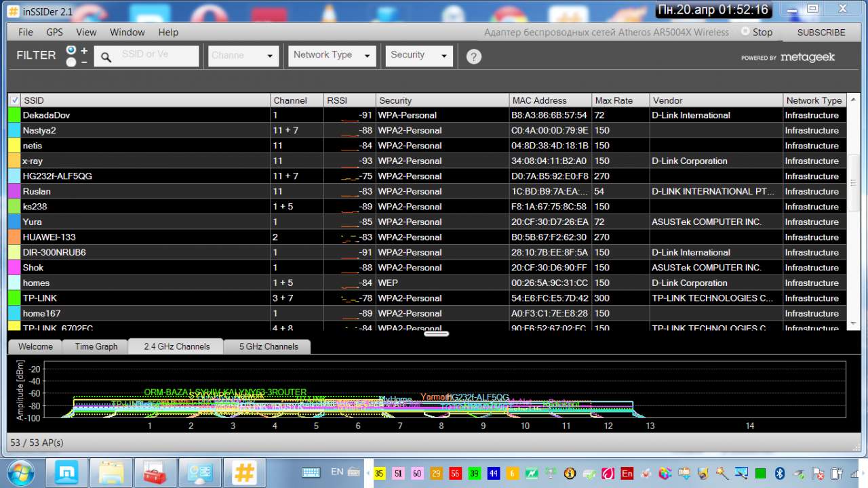868x488 pixels.
Task: Open inSSIDer from the taskbar hash icon
Action: (245, 472)
